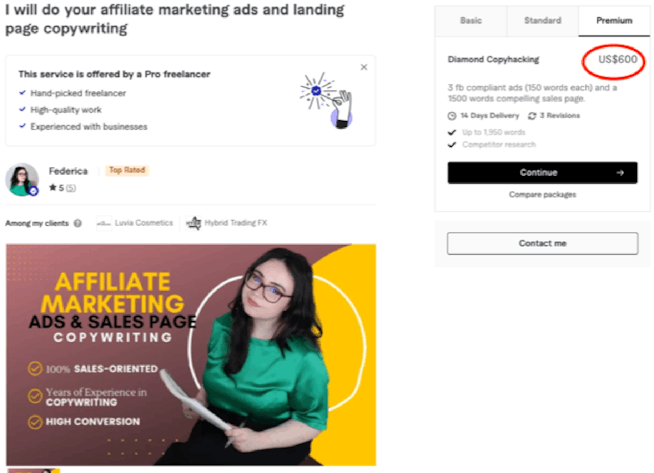Image resolution: width=654 pixels, height=473 pixels.
Task: Click Continue to order the package
Action: 542,173
